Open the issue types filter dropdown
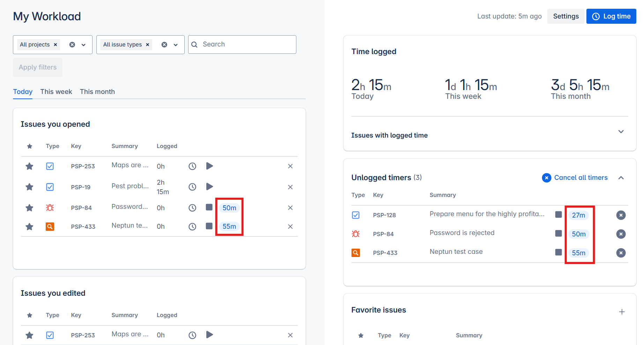Viewport: 644px width, 345px height. [176, 45]
